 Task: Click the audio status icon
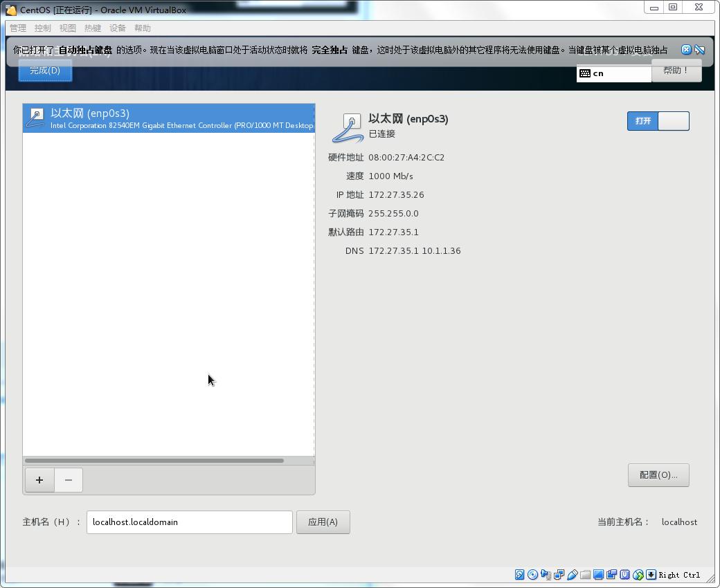point(546,575)
